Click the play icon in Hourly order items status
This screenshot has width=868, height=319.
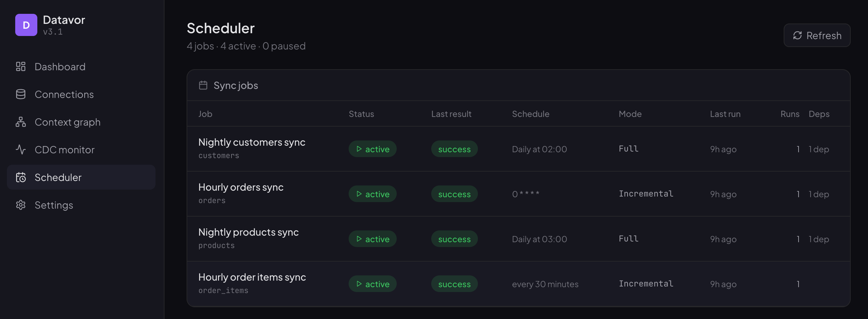(359, 284)
